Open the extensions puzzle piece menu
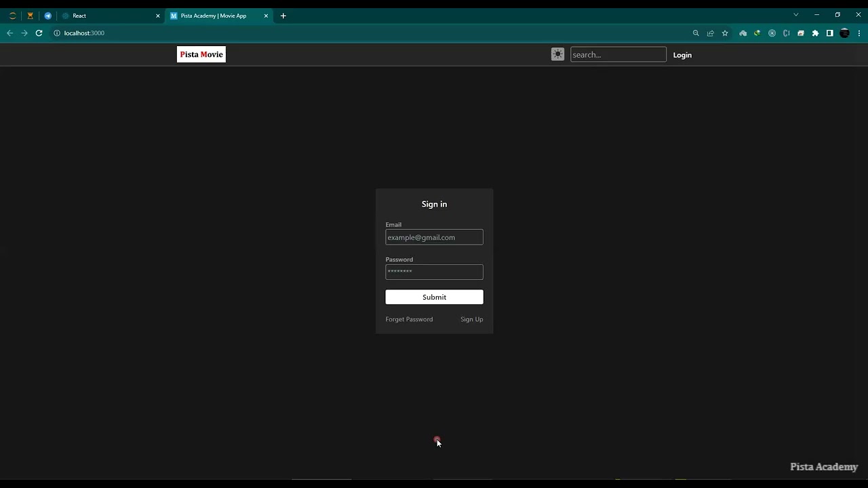 815,33
